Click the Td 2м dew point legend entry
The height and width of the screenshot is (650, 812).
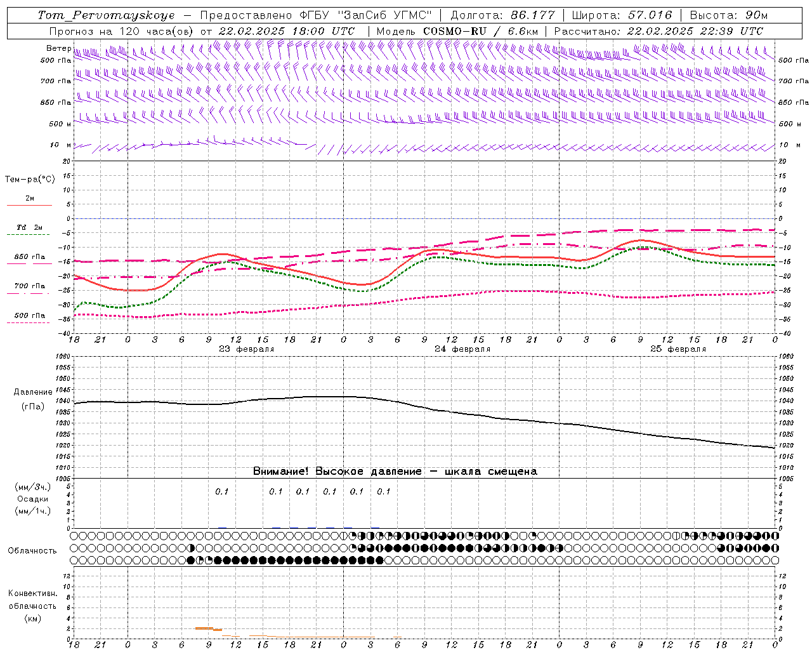click(30, 227)
